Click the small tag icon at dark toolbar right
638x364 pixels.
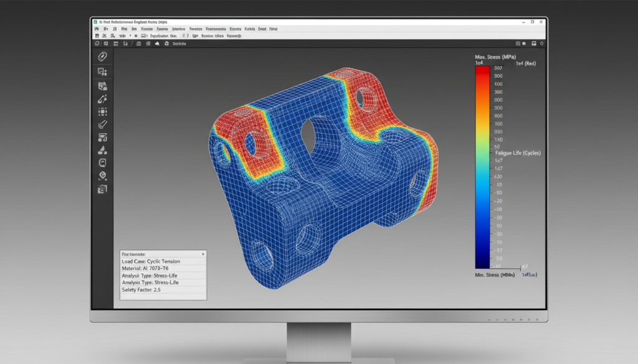[x=524, y=44]
